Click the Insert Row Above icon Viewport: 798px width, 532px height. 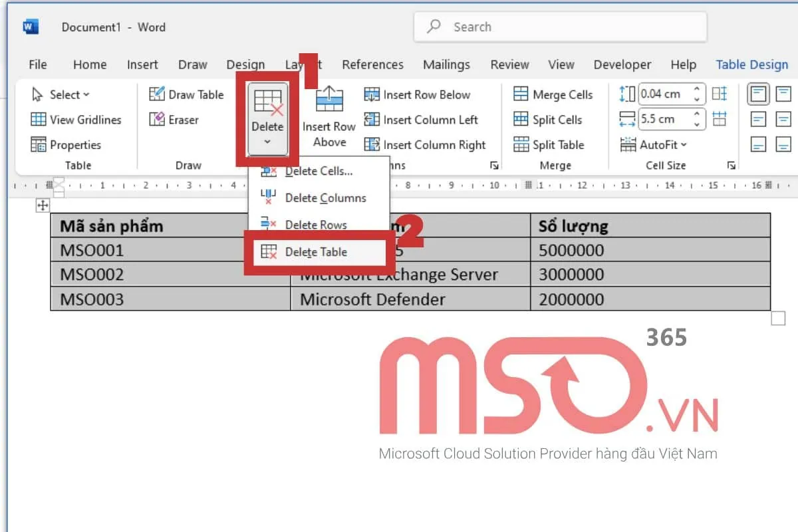(x=329, y=100)
